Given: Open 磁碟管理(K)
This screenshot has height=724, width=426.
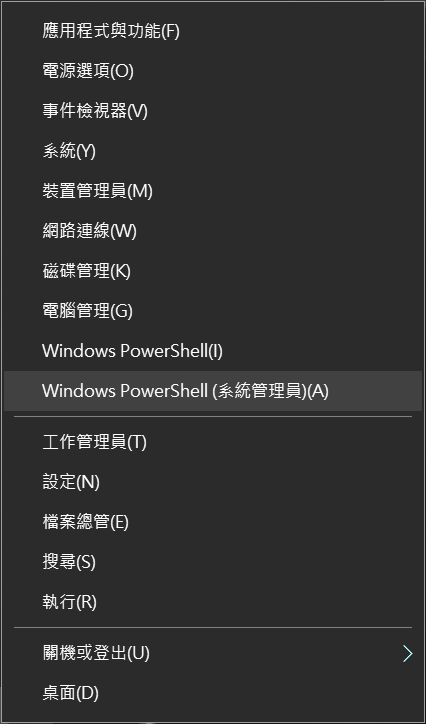Looking at the screenshot, I should (x=213, y=271).
